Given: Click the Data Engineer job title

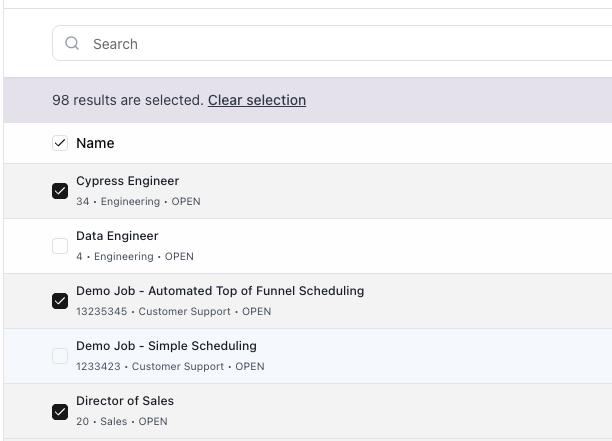Looking at the screenshot, I should (117, 236).
